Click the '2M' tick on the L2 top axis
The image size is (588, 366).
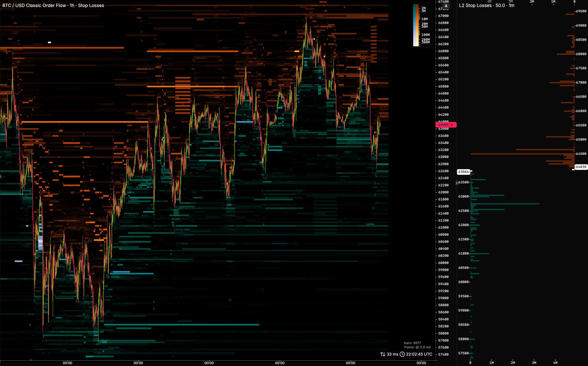[x=532, y=2]
